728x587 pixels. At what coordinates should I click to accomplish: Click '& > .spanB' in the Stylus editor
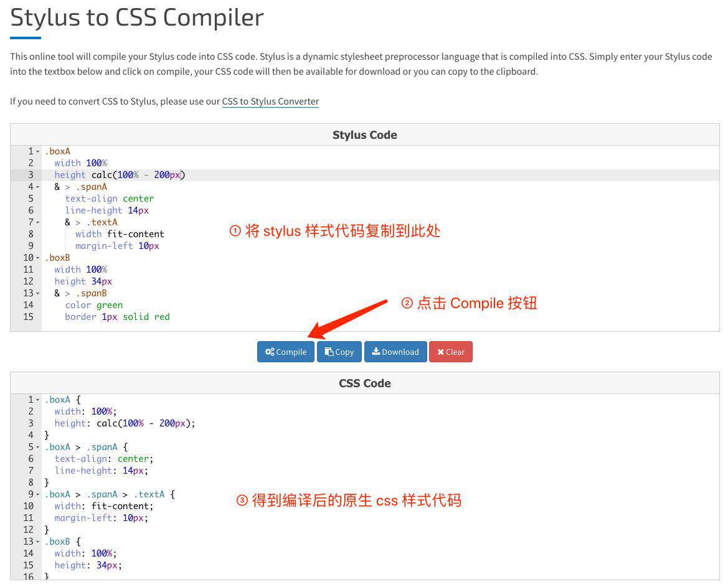[x=81, y=293]
